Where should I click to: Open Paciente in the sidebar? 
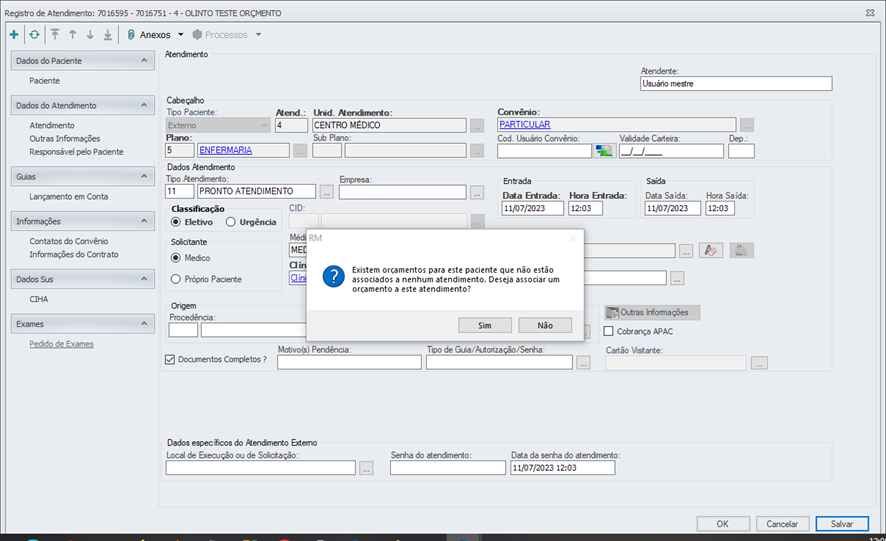(45, 81)
